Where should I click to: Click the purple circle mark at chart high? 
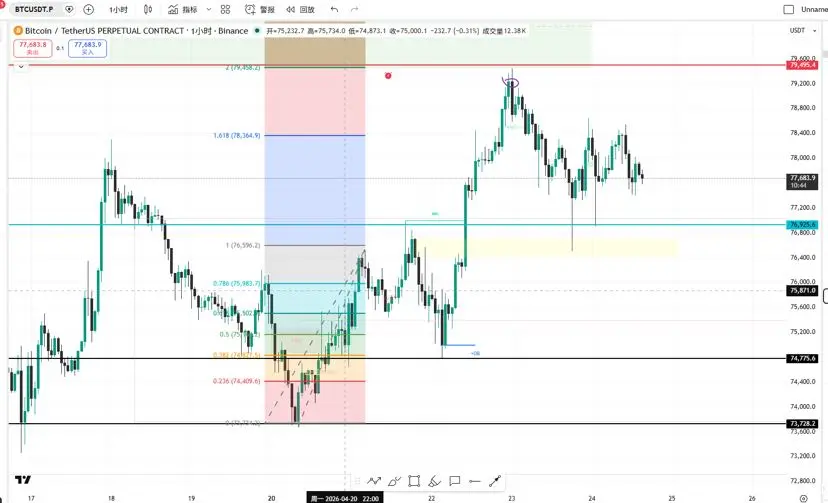coord(511,82)
